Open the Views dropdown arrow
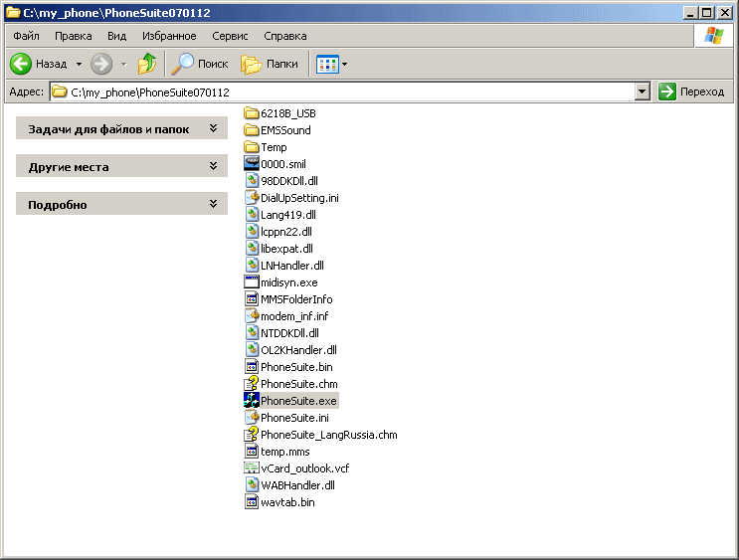The height and width of the screenshot is (560, 739). point(344,64)
